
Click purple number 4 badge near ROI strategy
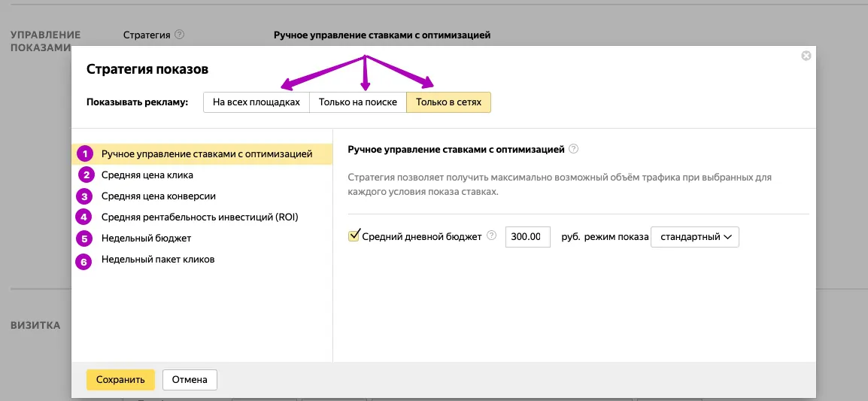coord(84,217)
